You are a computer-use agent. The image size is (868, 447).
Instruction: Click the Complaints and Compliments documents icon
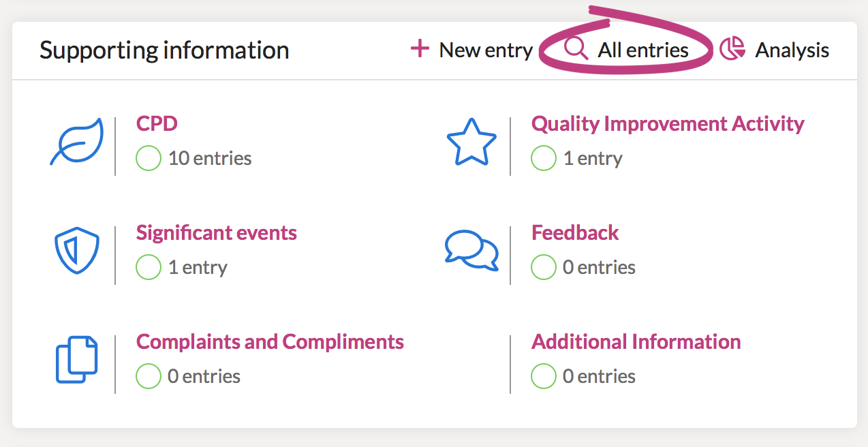77,359
